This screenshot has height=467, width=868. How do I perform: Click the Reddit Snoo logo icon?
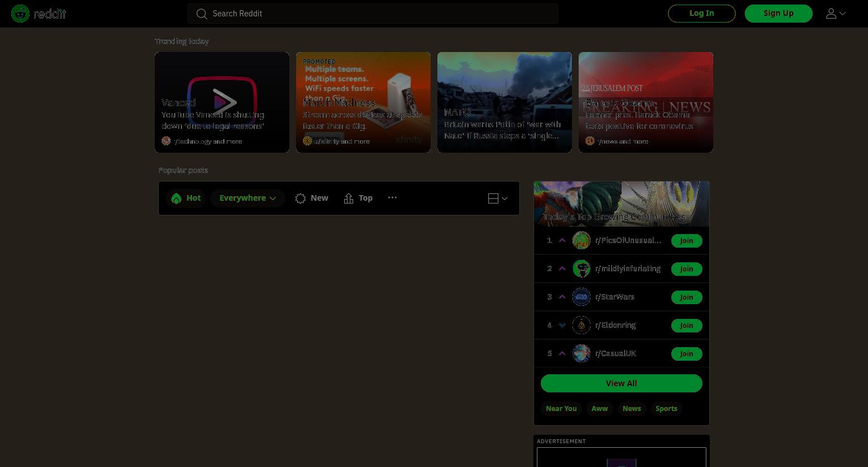click(20, 14)
